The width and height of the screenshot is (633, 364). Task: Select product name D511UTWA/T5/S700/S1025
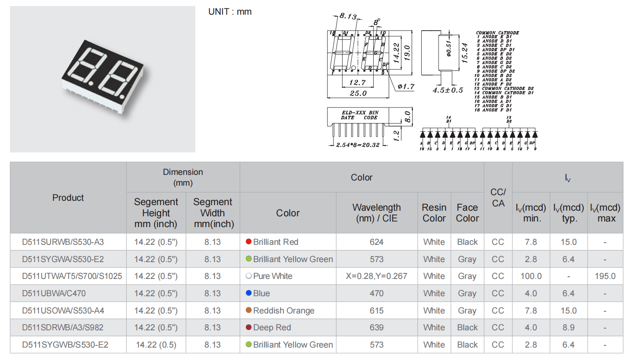(72, 276)
